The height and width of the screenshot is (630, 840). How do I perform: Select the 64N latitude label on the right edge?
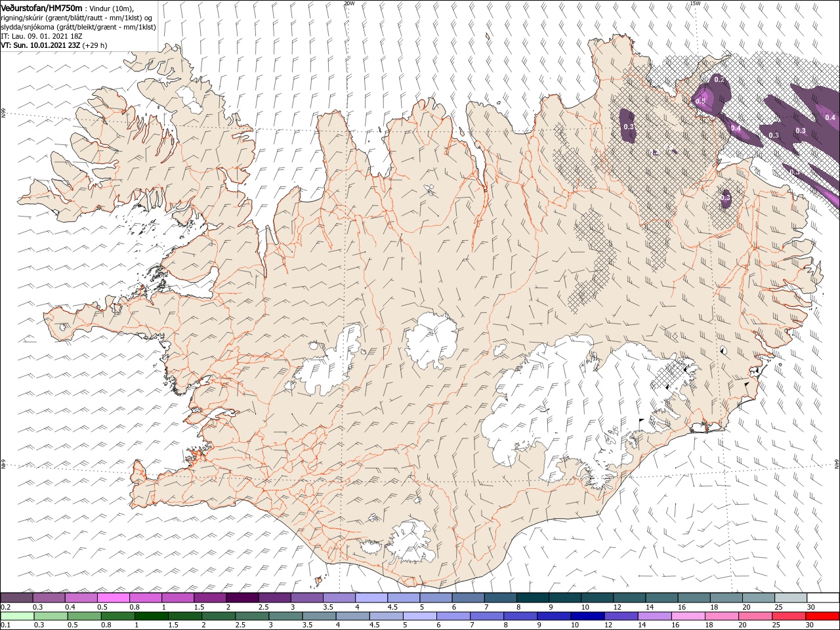click(x=837, y=464)
